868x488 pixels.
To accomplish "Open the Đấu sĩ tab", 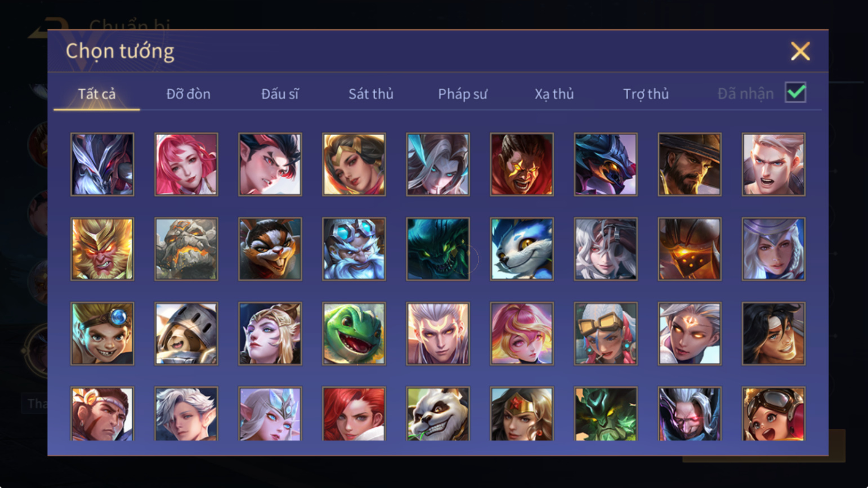I will [x=280, y=94].
